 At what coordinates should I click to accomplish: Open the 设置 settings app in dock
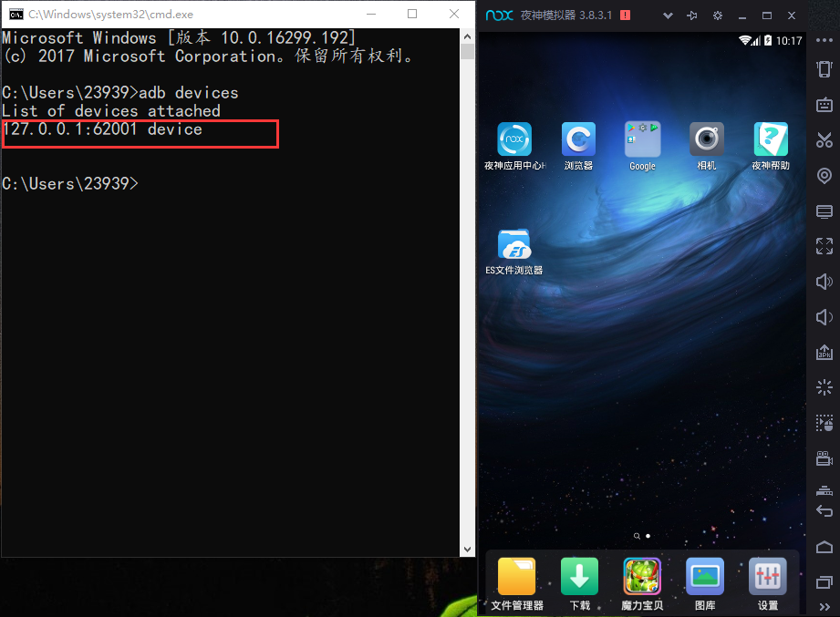pos(768,576)
